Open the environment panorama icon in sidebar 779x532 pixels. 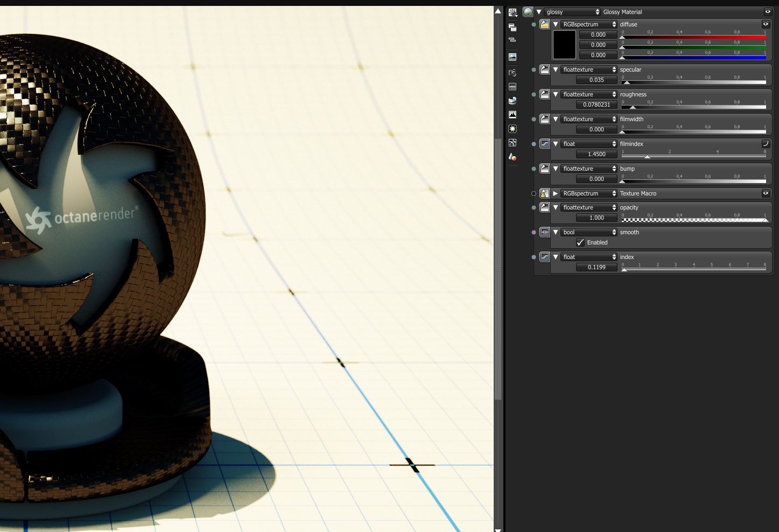(x=513, y=101)
